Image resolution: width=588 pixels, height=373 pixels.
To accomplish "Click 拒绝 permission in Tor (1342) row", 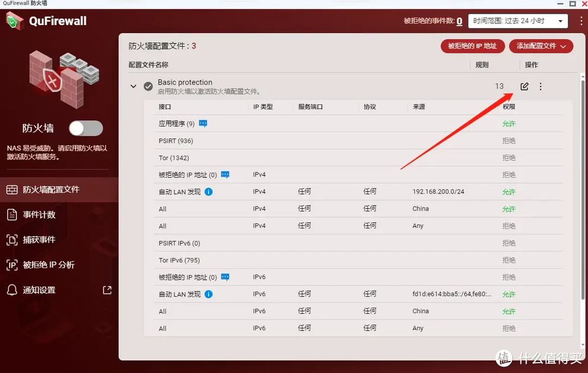I will point(509,158).
